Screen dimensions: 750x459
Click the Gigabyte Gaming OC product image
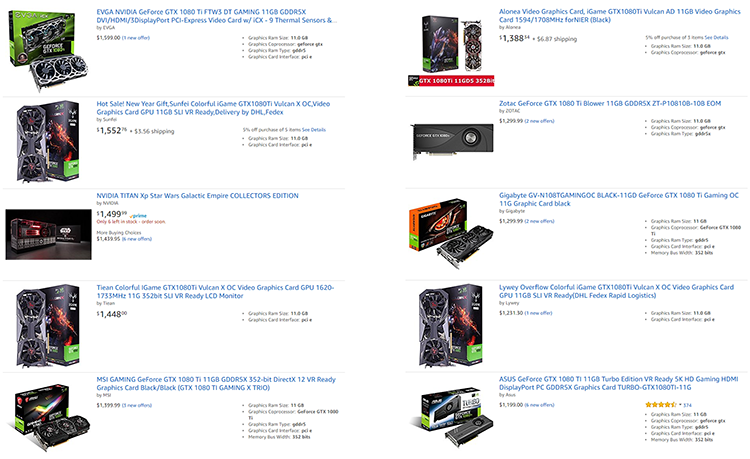451,233
